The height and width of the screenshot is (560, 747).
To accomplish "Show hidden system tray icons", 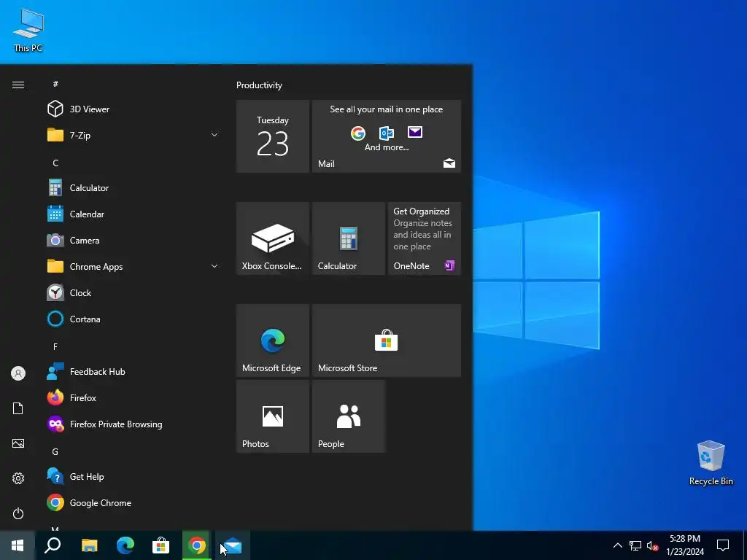I will pos(617,545).
